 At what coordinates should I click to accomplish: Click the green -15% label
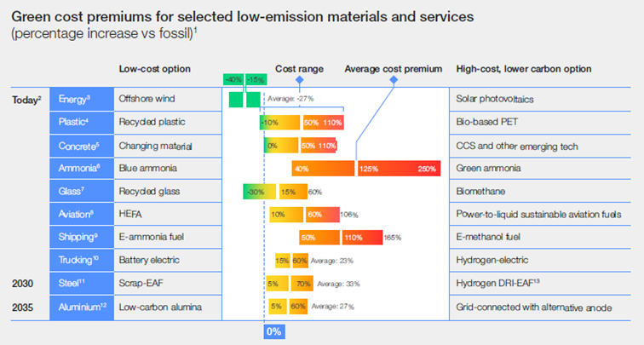pos(256,80)
